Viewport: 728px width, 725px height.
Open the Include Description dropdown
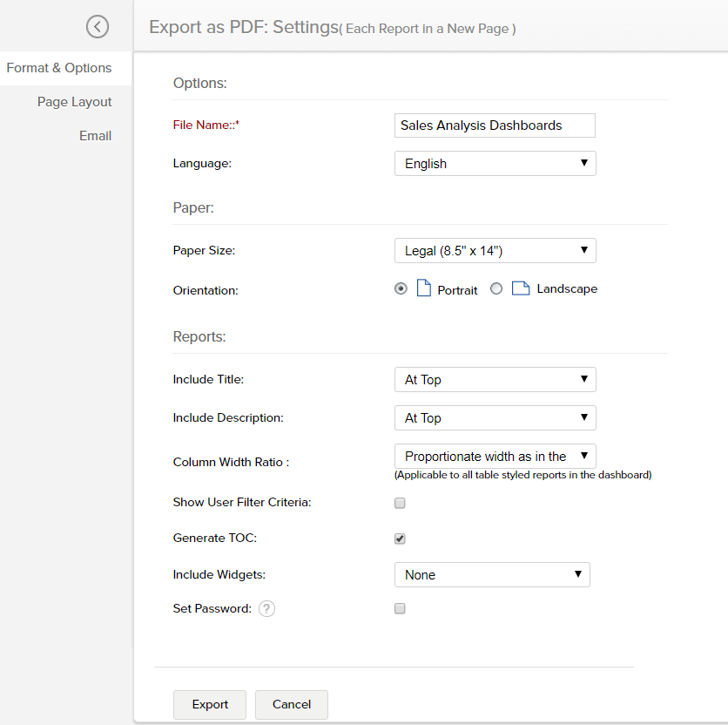[495, 417]
